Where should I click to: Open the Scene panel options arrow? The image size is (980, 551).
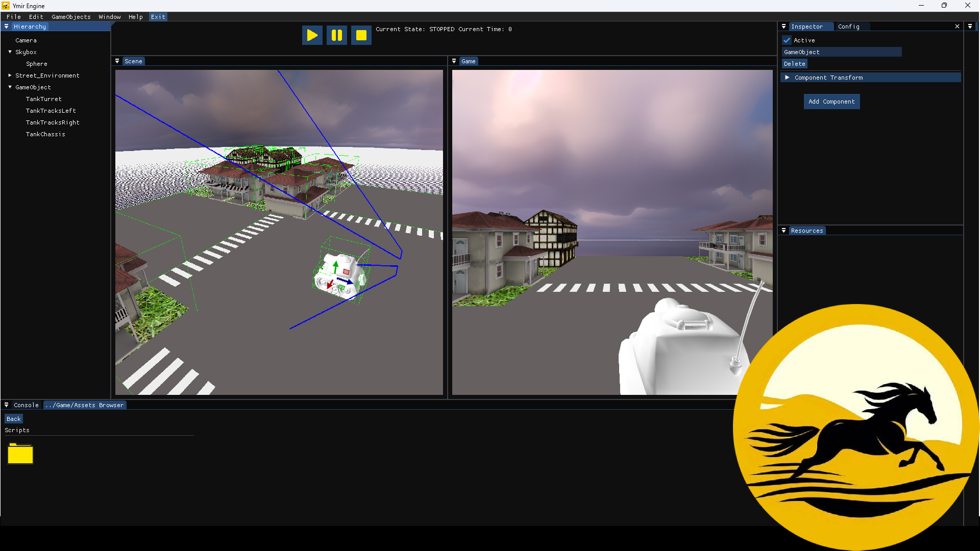(117, 61)
